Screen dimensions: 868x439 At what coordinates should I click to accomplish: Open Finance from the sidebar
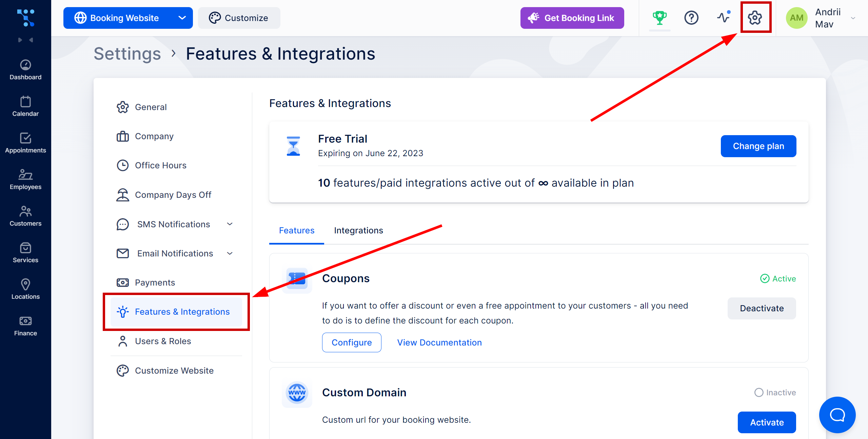[25, 326]
